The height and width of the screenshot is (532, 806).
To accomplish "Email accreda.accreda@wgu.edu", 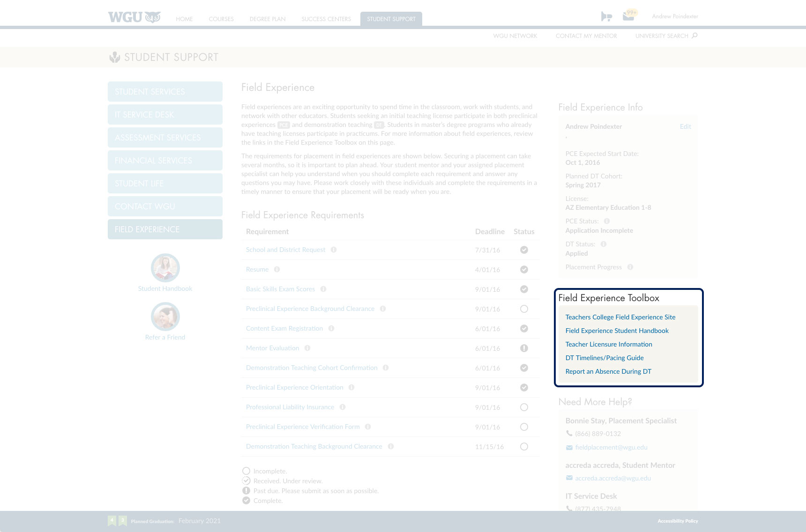I will 613,478.
